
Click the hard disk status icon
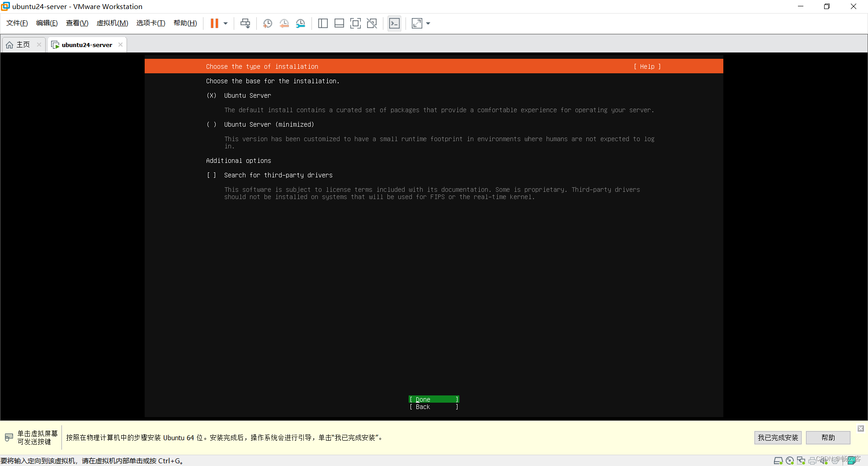pos(778,461)
